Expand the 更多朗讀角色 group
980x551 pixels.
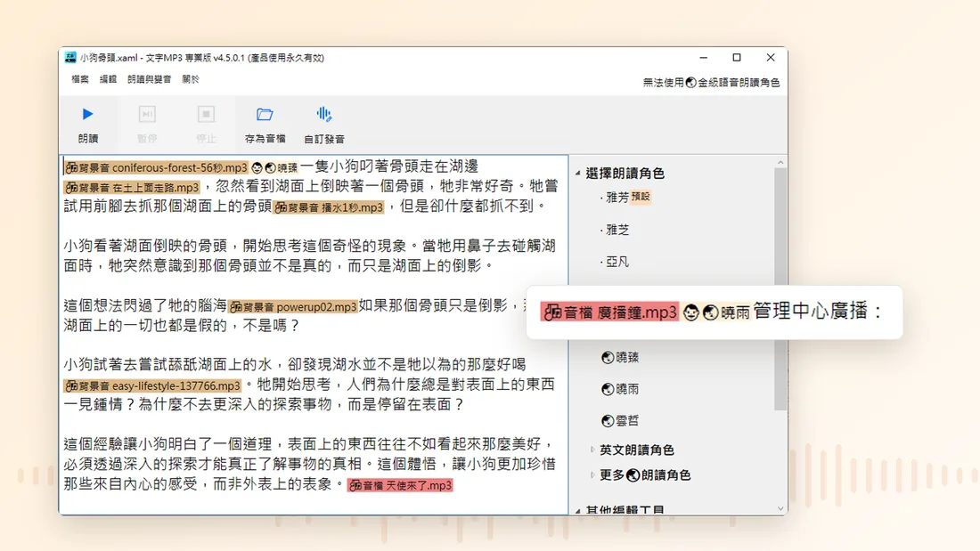pos(592,474)
